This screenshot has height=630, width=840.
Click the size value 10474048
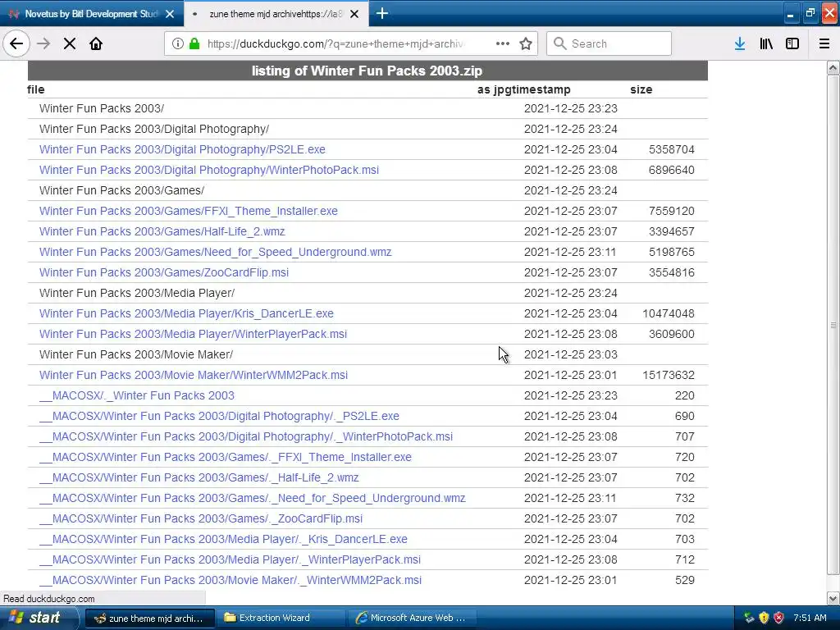click(x=669, y=313)
